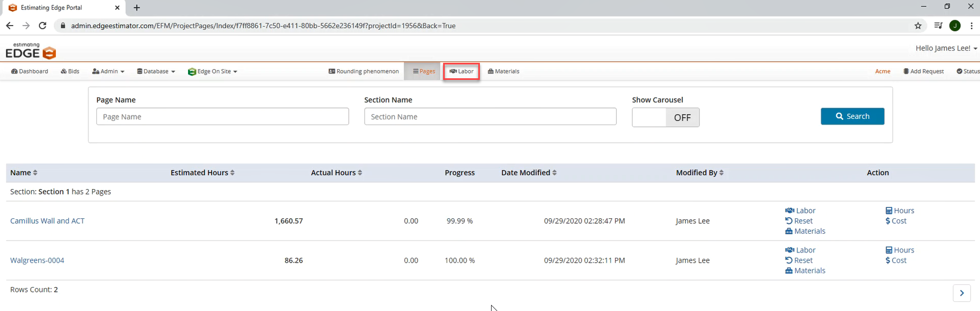Sort the table by Name column
The height and width of the screenshot is (311, 980).
tap(24, 173)
